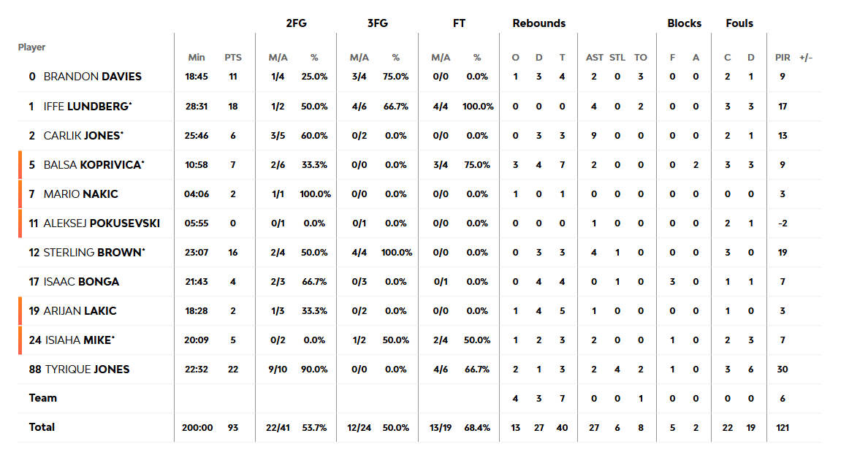Click orange bar next to Arijan Lakic

tap(20, 311)
